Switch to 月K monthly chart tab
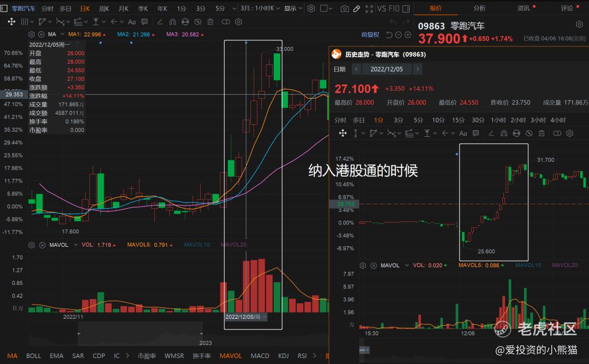589x364 pixels. coord(124,8)
